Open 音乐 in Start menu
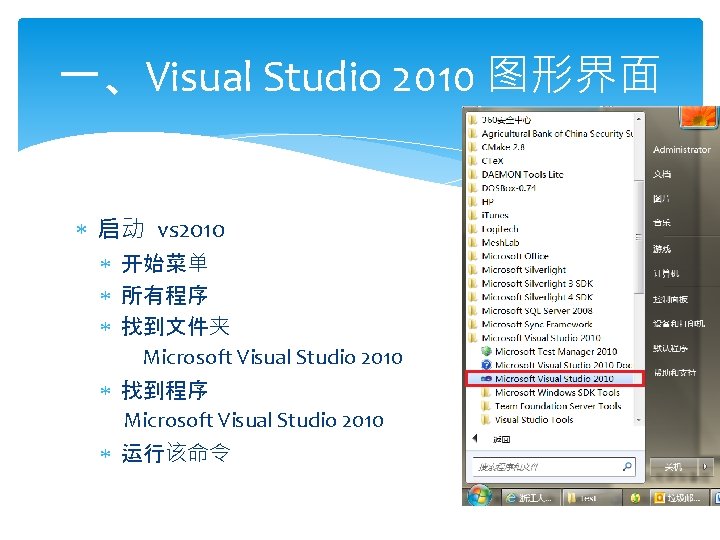This screenshot has height=540, width=720. (662, 223)
